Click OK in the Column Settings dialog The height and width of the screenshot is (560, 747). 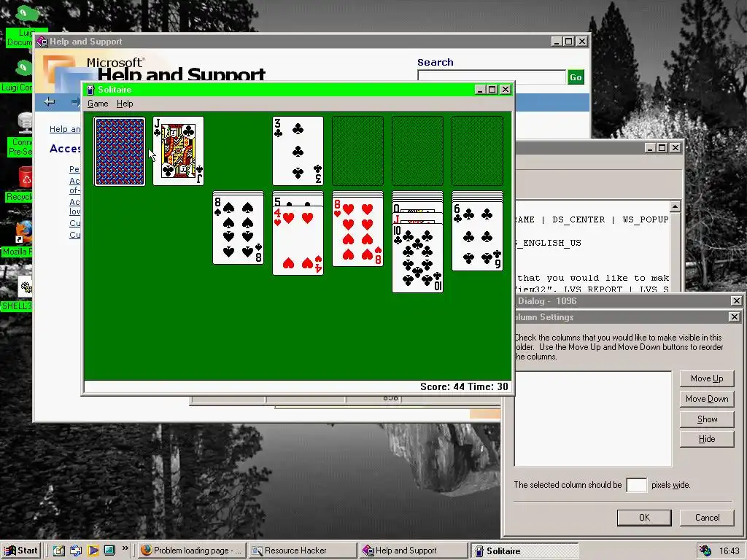(644, 518)
